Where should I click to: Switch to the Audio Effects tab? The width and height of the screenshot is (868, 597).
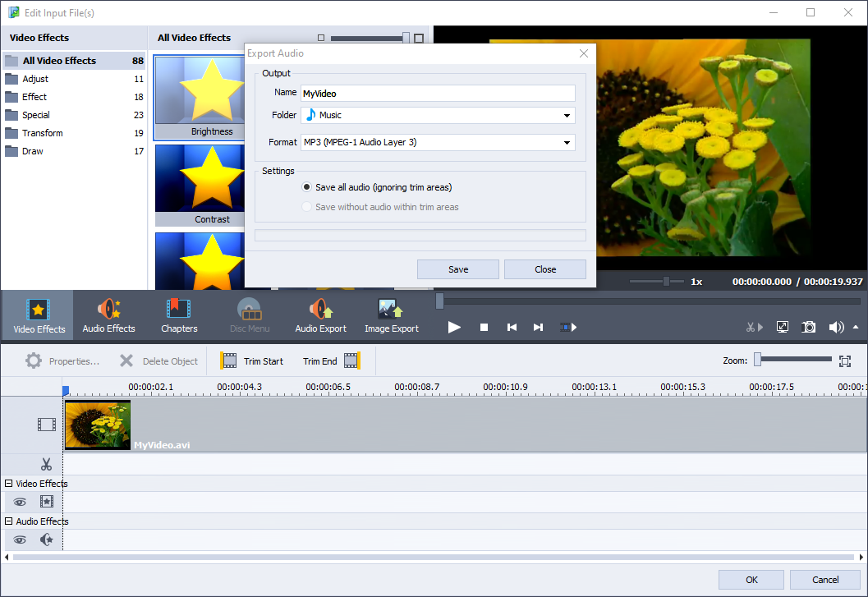pos(108,315)
